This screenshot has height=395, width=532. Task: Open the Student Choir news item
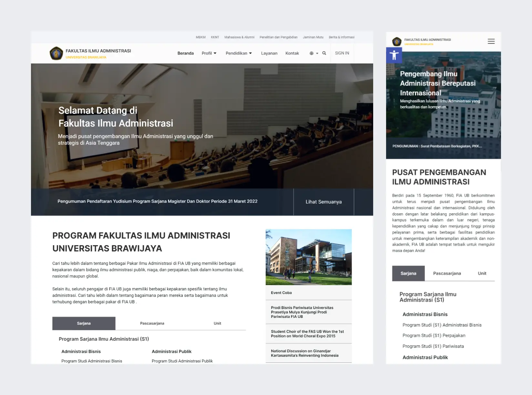[307, 334]
